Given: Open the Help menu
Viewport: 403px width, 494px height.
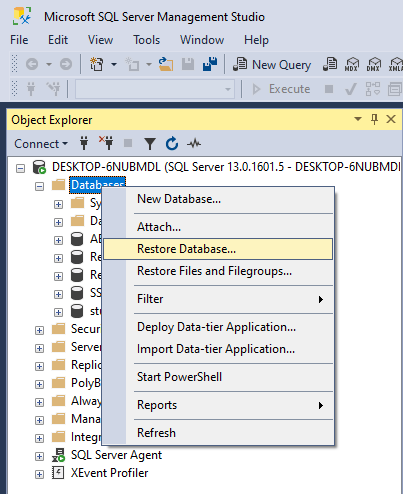Looking at the screenshot, I should click(x=256, y=40).
